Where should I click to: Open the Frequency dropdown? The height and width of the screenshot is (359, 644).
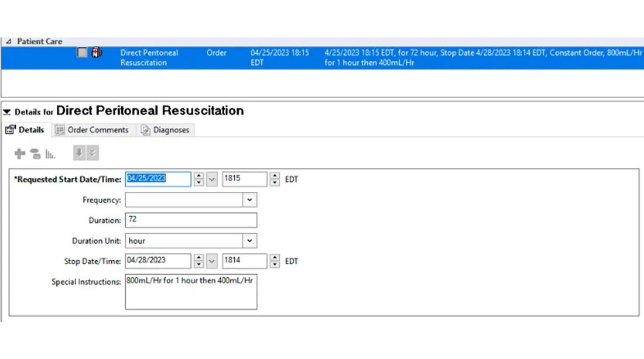(x=249, y=199)
